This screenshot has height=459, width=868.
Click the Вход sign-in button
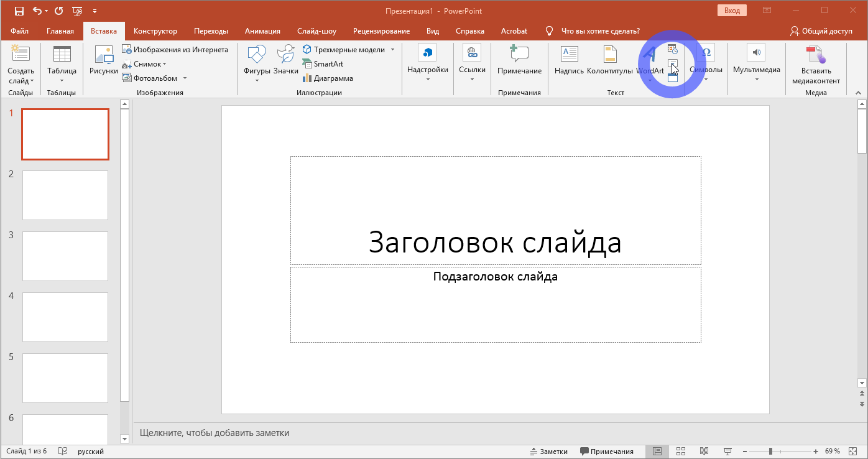point(732,11)
